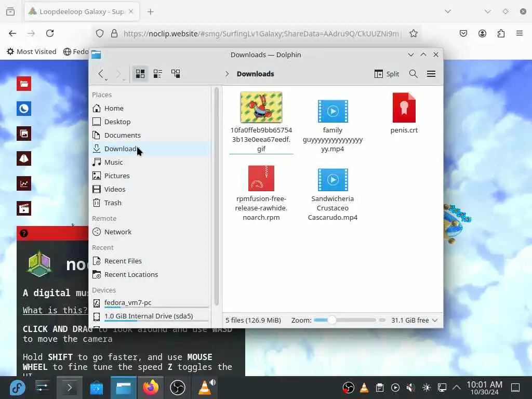Image resolution: width=532 pixels, height=399 pixels.
Task: Click blue clock icon in noclip sidebar
Action: 24,109
